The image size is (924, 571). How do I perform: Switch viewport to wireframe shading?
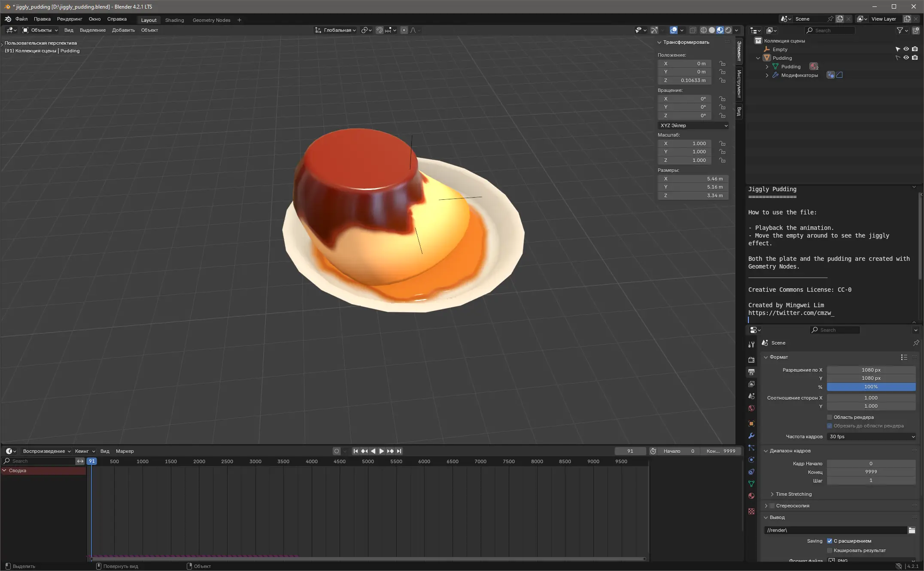pos(704,30)
